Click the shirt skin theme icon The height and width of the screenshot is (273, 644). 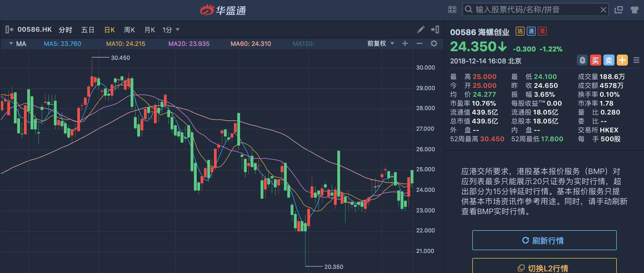pos(635,10)
